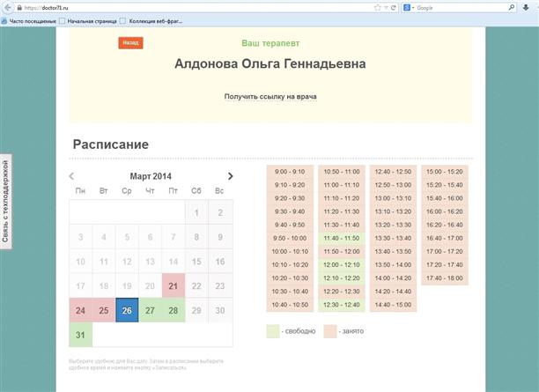The width and height of the screenshot is (539, 392).
Task: Open the 'Начальная страница' bookmark
Action: pos(90,19)
